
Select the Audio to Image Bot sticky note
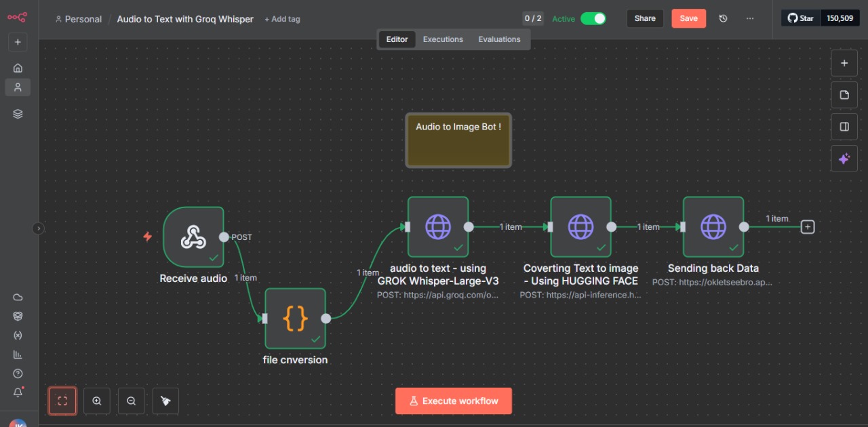coord(458,141)
